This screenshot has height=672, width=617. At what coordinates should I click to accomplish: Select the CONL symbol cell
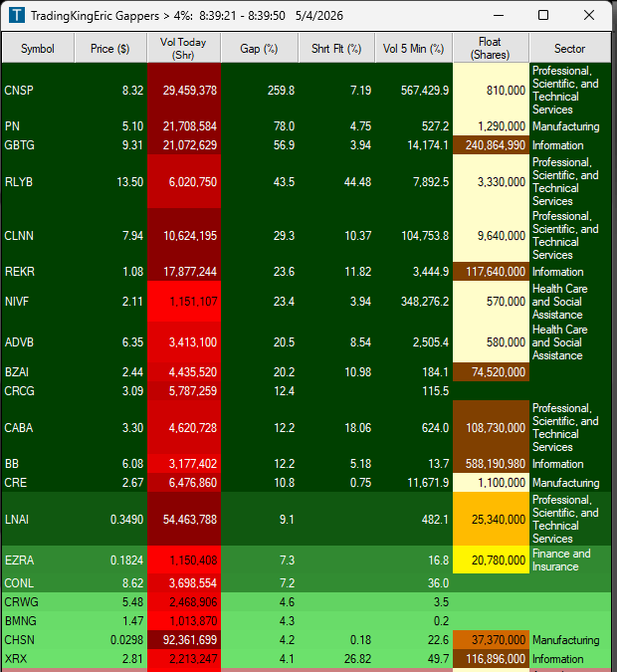point(38,582)
